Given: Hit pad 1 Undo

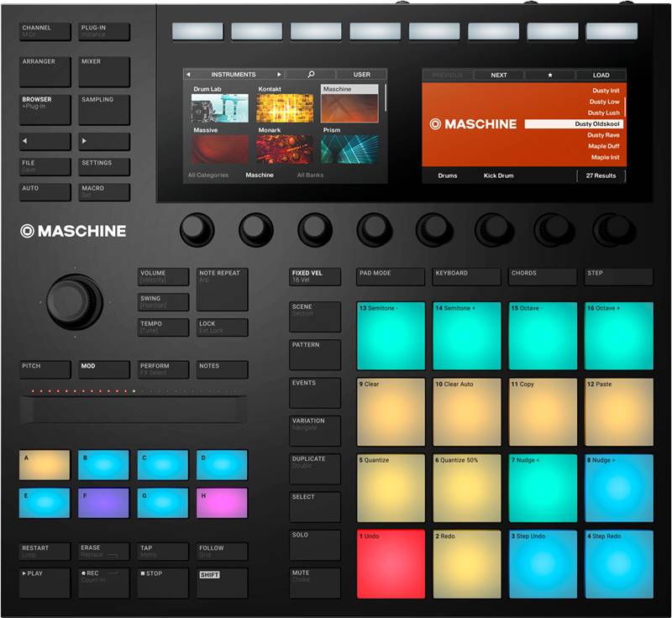Looking at the screenshot, I should (x=391, y=564).
